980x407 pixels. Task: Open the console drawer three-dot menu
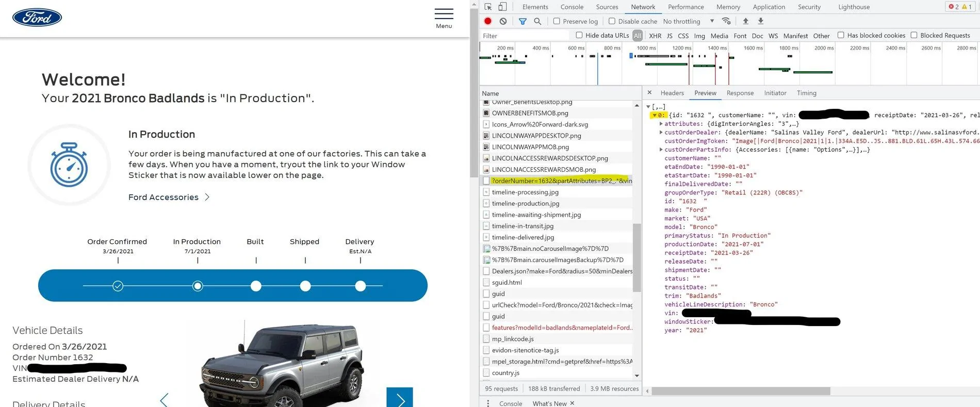tap(488, 403)
